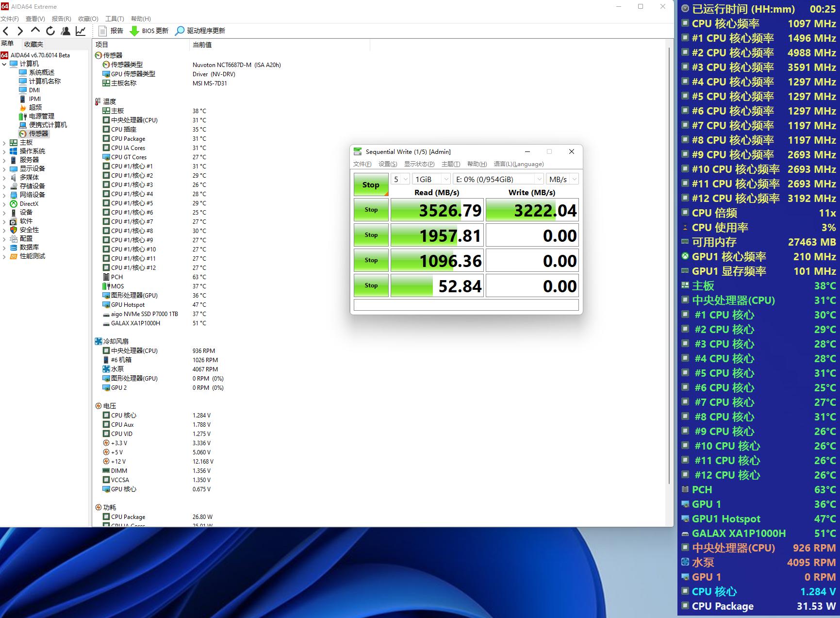Open the 工具(T) menu in AIDA64
This screenshot has height=618, width=840.
(x=115, y=18)
